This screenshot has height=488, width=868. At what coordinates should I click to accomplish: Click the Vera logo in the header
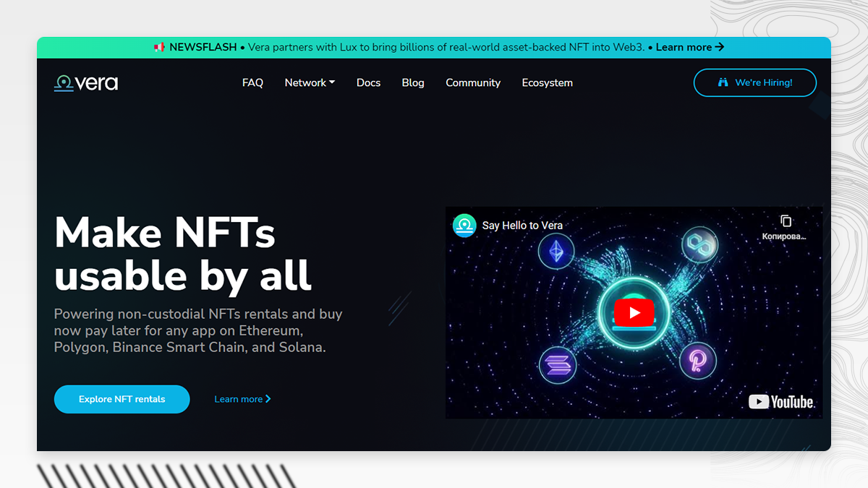tap(85, 82)
